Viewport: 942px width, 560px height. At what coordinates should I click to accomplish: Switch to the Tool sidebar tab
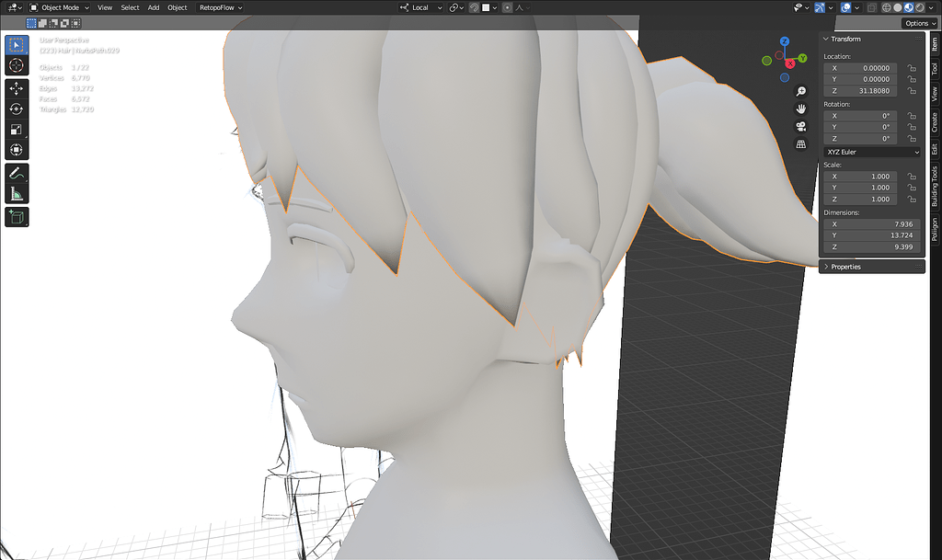(935, 69)
